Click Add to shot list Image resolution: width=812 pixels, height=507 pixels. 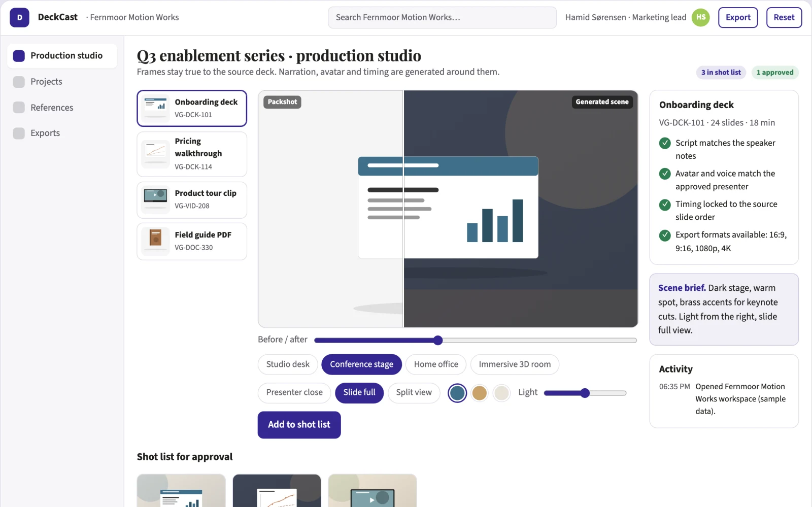point(299,425)
